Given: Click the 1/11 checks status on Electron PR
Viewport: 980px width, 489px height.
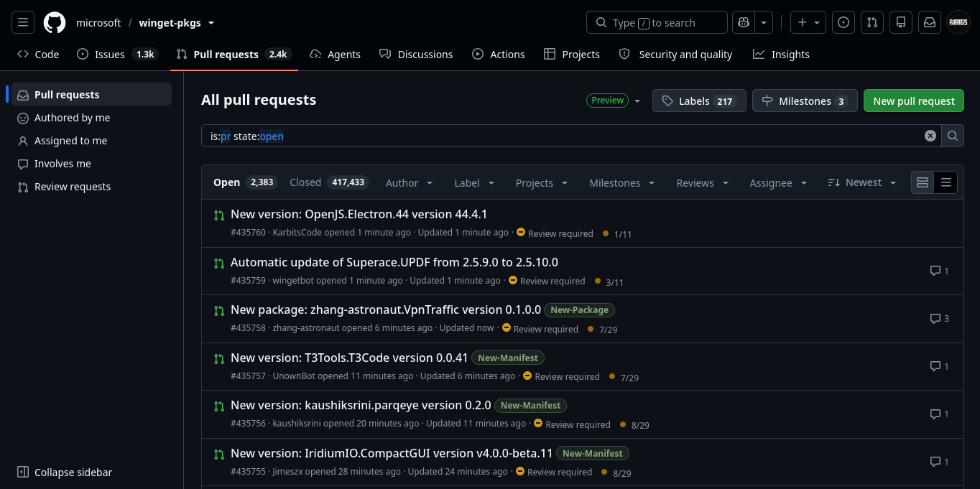Looking at the screenshot, I should point(617,234).
